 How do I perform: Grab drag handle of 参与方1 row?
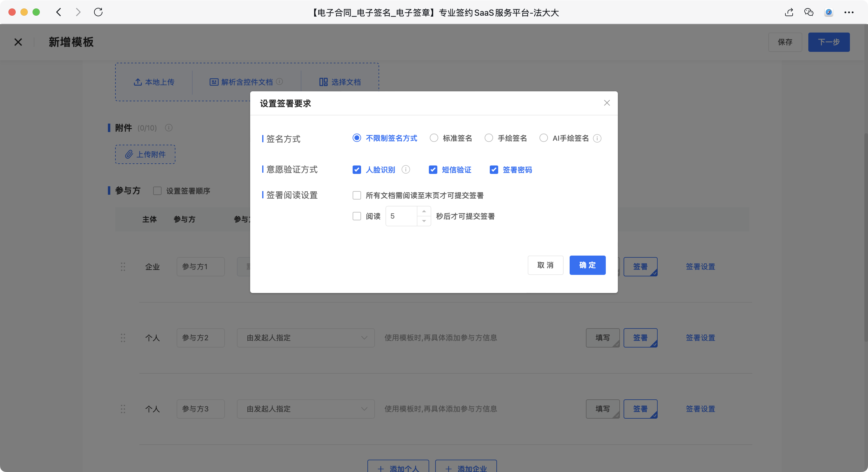tap(123, 267)
